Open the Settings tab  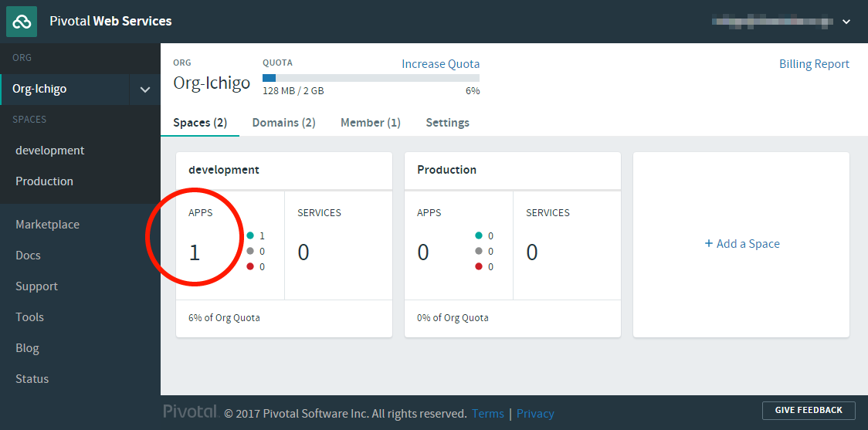point(447,122)
